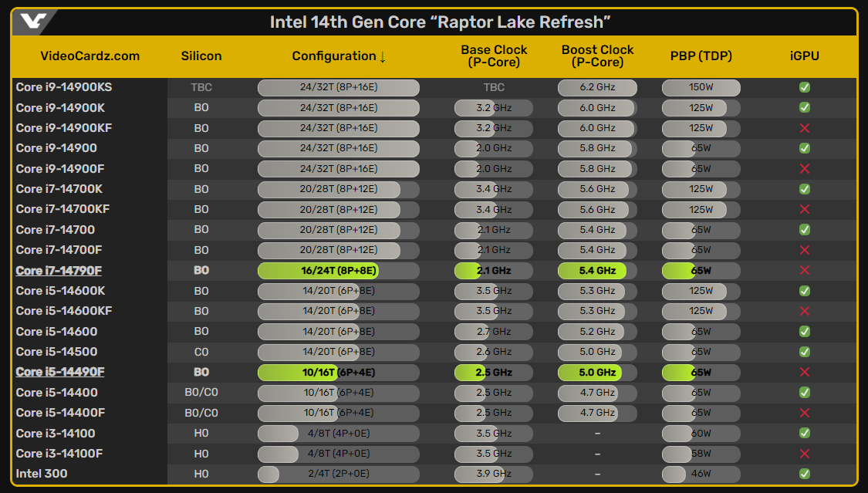Open the underlined Core i5-14490F link

59,373
